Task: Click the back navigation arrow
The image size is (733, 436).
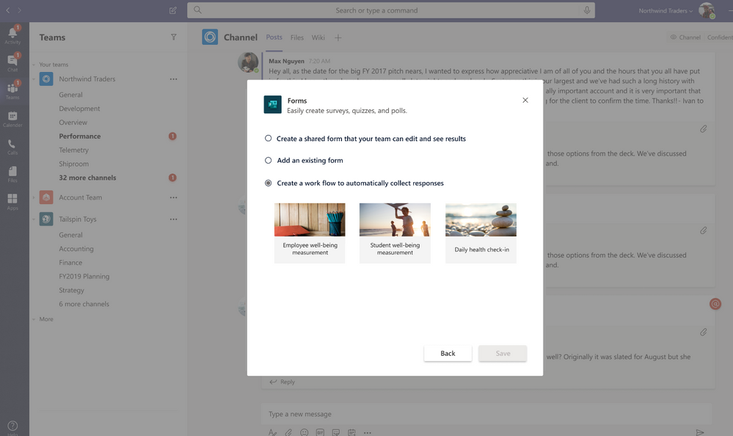Action: (7, 10)
